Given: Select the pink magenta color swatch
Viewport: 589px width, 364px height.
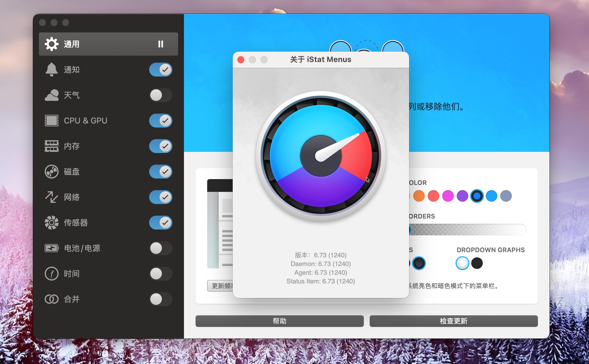Looking at the screenshot, I should click(448, 196).
